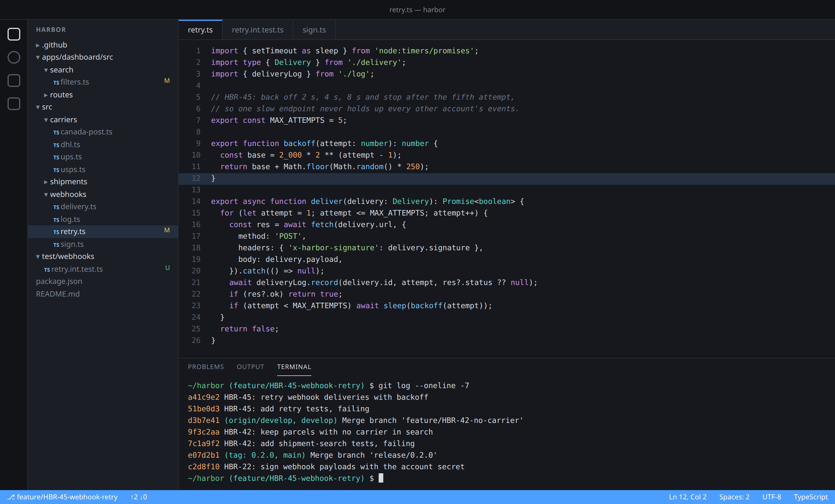Open the OUTPUT panel tab
The width and height of the screenshot is (835, 504).
tap(251, 367)
